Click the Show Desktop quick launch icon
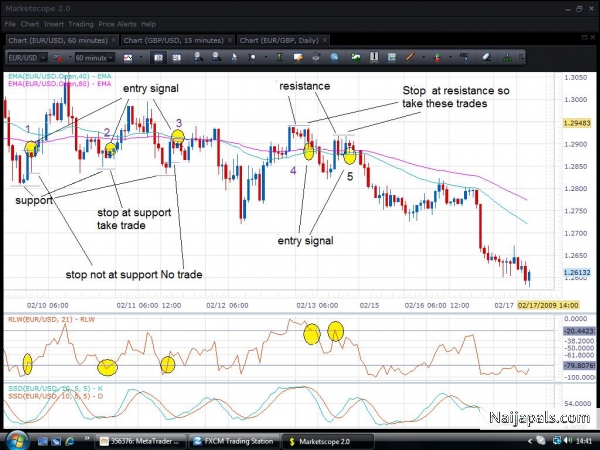The width and height of the screenshot is (600, 450). coord(42,442)
